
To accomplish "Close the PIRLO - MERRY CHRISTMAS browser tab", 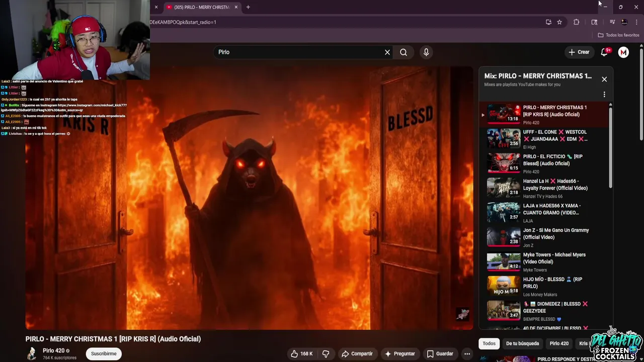I will pos(236,7).
